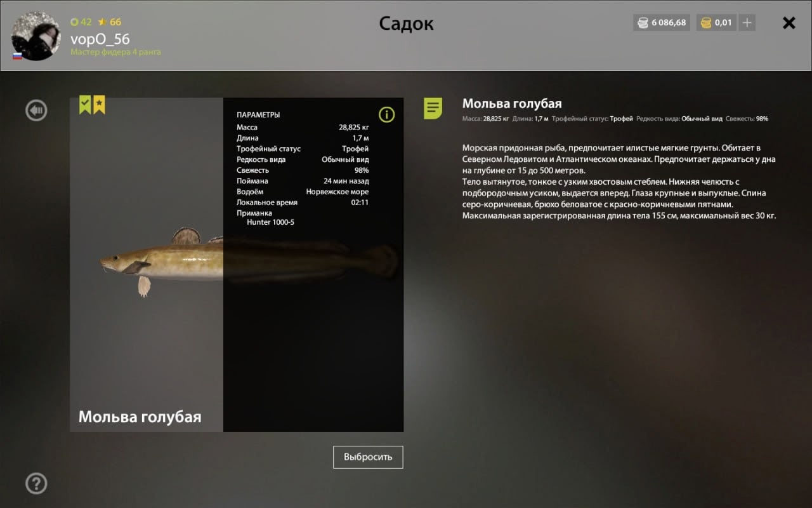
Task: Click the yellow star trophy bookmark
Action: (100, 105)
